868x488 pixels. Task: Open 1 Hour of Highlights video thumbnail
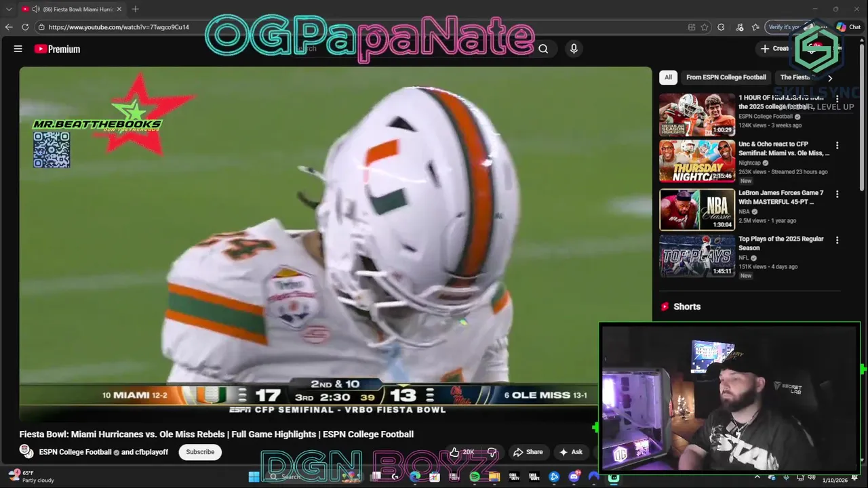[x=697, y=115]
